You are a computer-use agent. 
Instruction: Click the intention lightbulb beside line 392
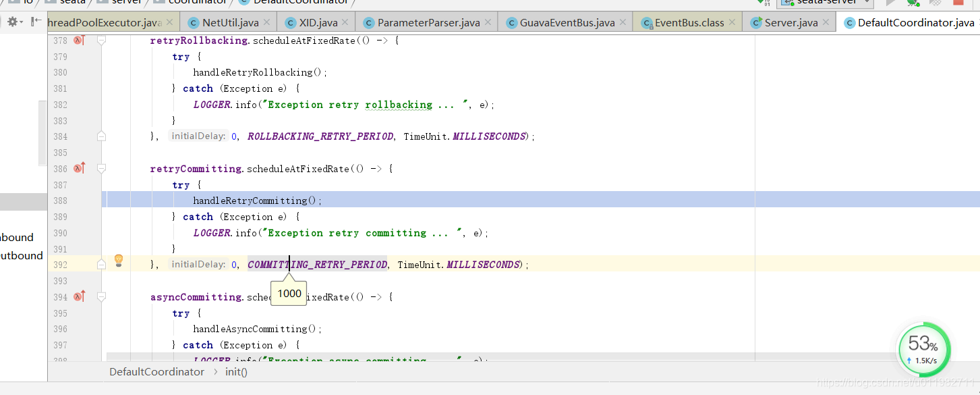(119, 261)
